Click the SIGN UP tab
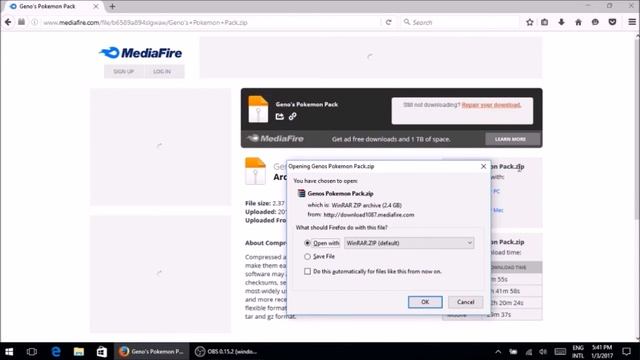This screenshot has width=640, height=360. tap(124, 71)
